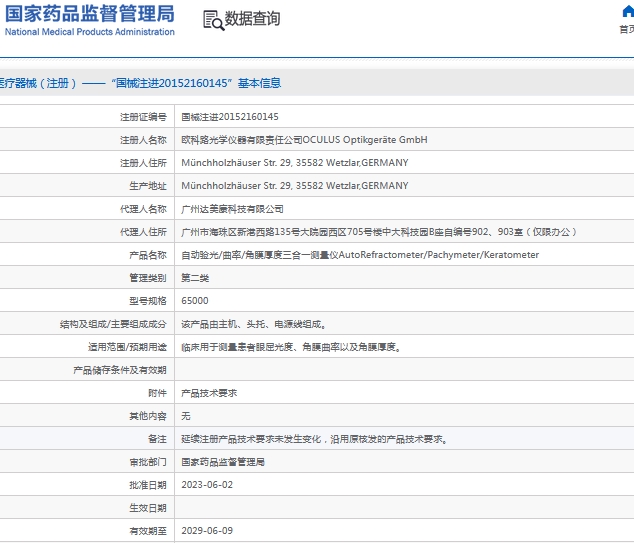Image resolution: width=634 pixels, height=543 pixels.
Task: Select registration number value 国械注进20152160145 in table
Action: (x=230, y=117)
